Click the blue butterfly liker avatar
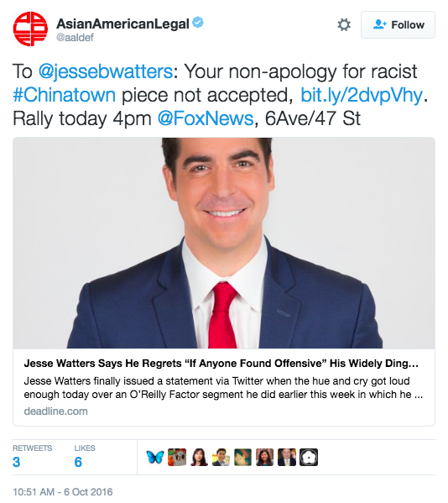Image resolution: width=448 pixels, height=503 pixels. [x=155, y=457]
